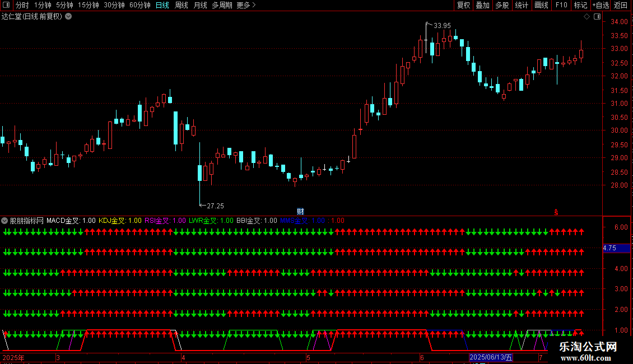The width and height of the screenshot is (633, 364).
Task: Click the 财 financial marker icon
Action: pos(300,212)
